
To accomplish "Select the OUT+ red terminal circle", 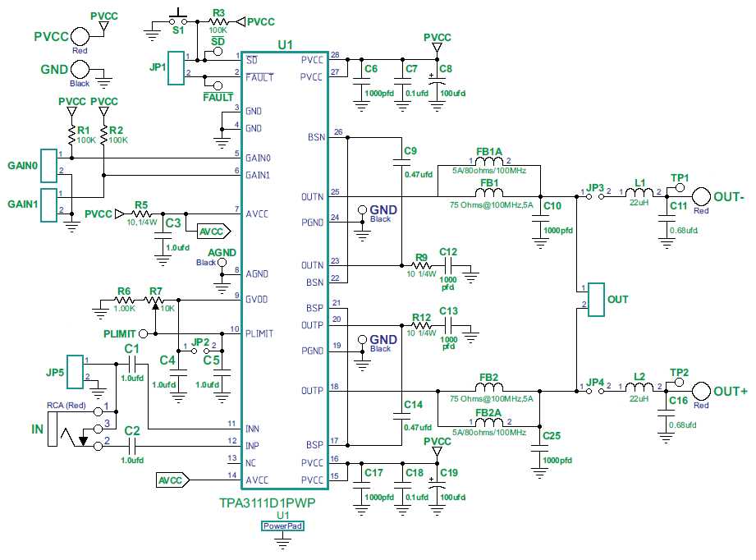I will (702, 391).
